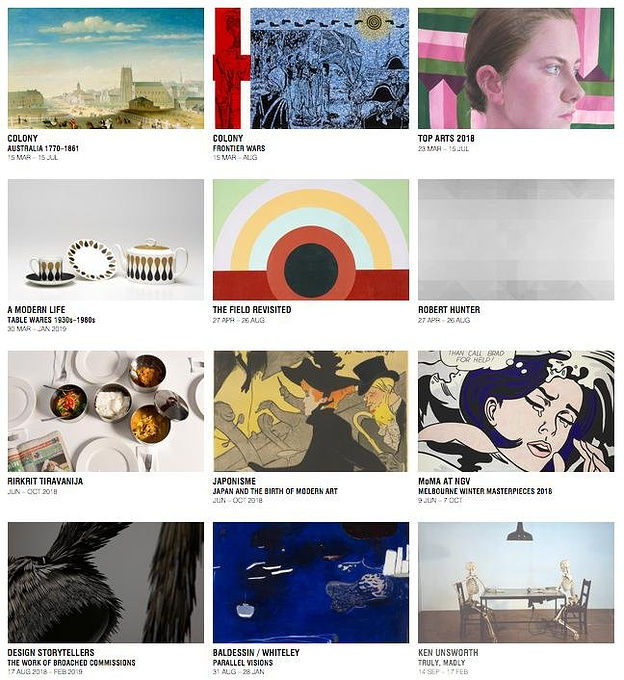Select the blue Baldessin / Whiteley painting
This screenshot has width=624, height=680.
pyautogui.click(x=311, y=582)
